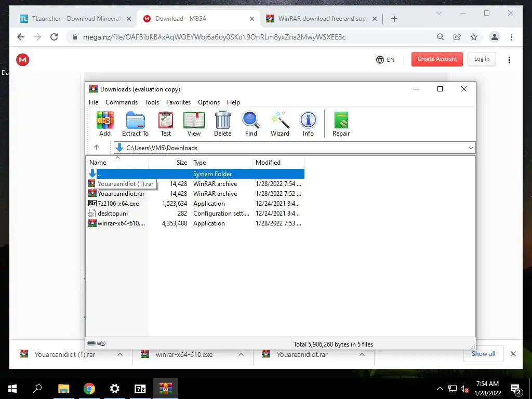Click the Chrome back arrow
Viewport: 532px width, 399px height.
[x=21, y=37]
